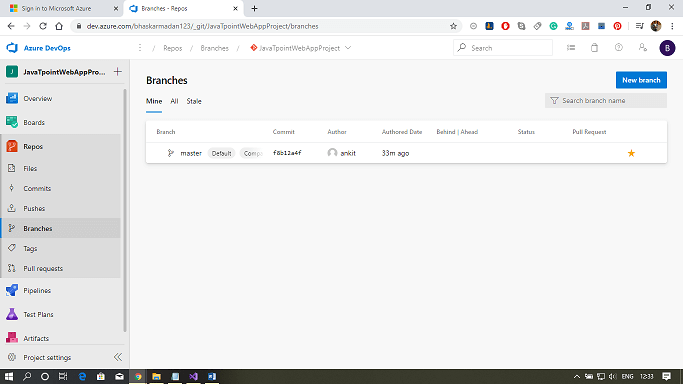Go back in the browser
The image size is (683, 384).
tap(11, 26)
